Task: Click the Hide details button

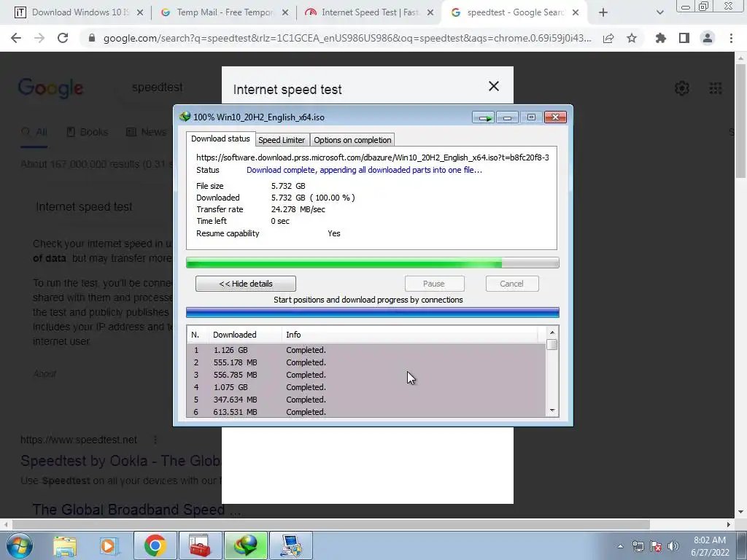Action: point(245,284)
